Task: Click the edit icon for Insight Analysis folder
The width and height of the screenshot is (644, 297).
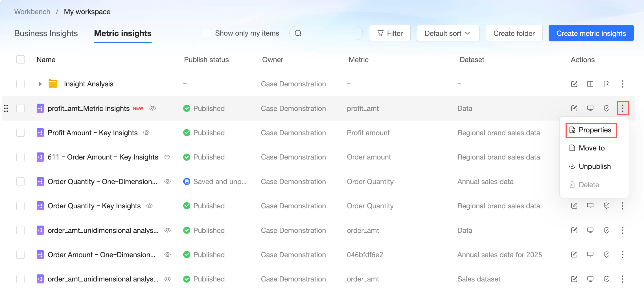Action: click(x=574, y=84)
